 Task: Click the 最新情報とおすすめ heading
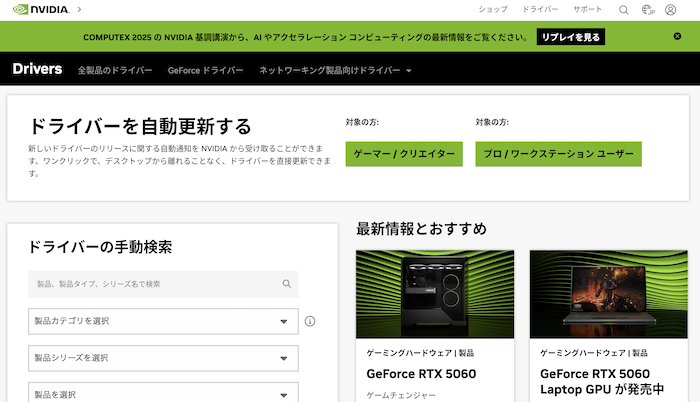click(421, 229)
